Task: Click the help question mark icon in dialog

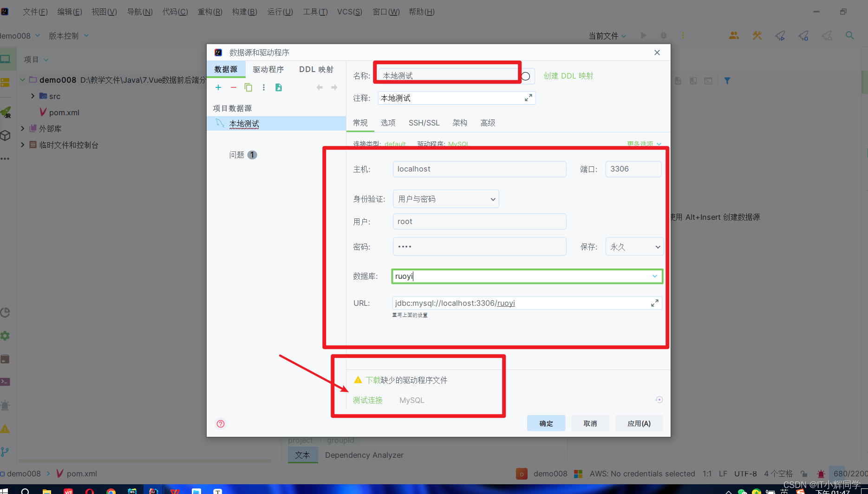Action: (221, 423)
